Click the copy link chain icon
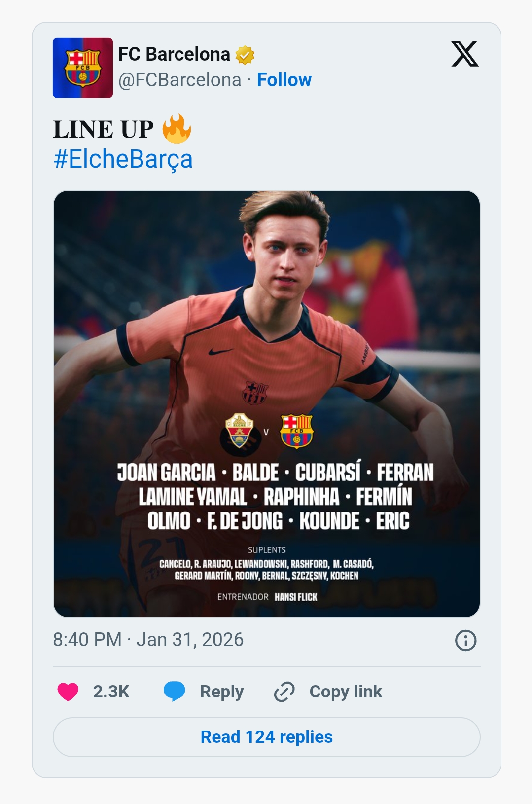 (x=284, y=692)
